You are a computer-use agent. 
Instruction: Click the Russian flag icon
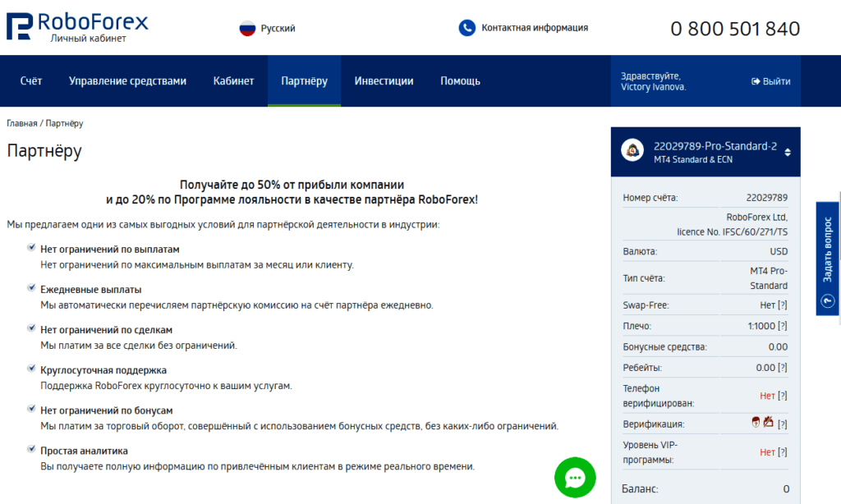(246, 27)
